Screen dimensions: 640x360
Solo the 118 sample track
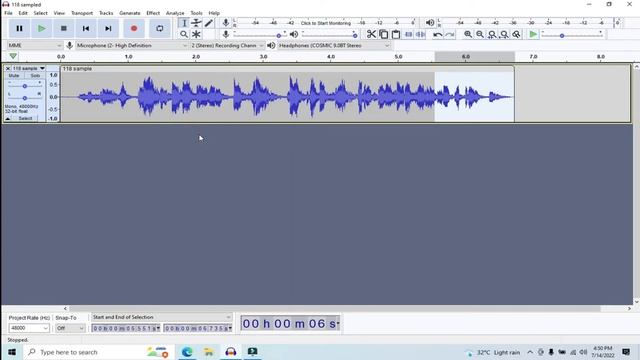point(35,76)
